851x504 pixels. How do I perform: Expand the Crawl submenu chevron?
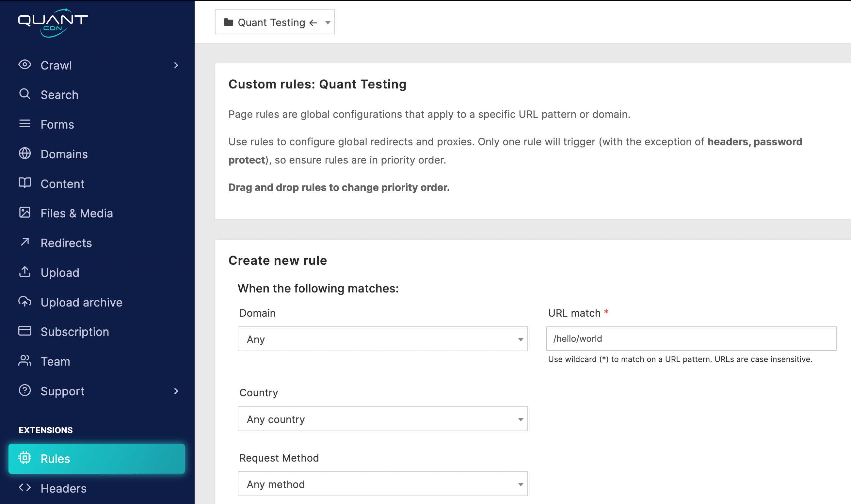(176, 65)
